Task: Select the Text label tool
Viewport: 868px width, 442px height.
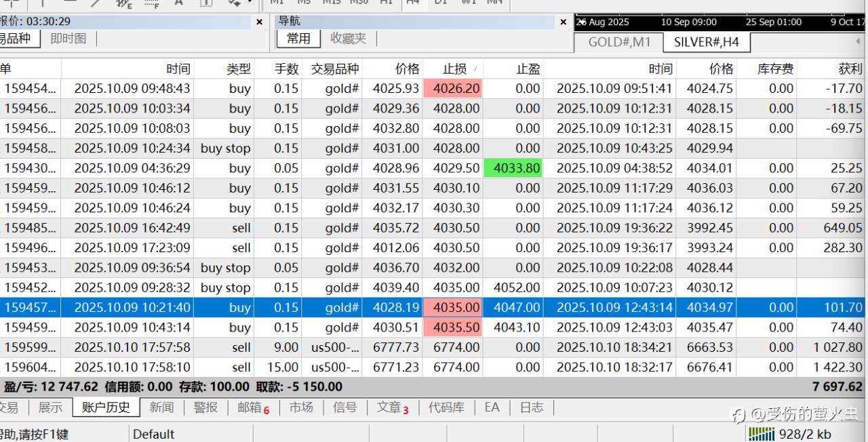Action: click(x=178, y=5)
